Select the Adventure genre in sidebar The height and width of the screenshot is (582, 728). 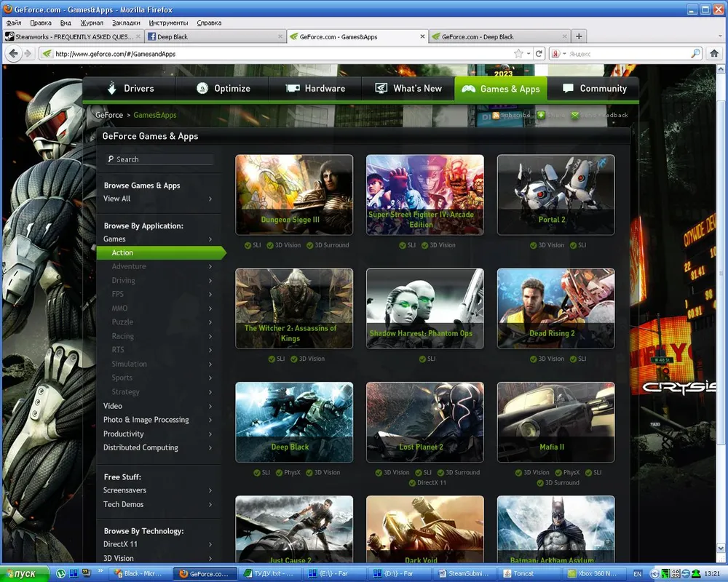129,266
